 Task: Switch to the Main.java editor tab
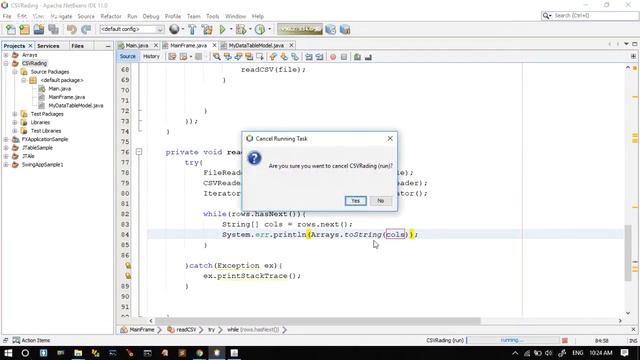tap(137, 45)
